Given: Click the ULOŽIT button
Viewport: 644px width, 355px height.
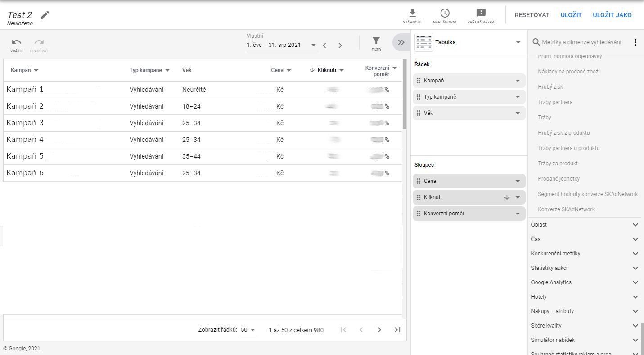Looking at the screenshot, I should 571,15.
